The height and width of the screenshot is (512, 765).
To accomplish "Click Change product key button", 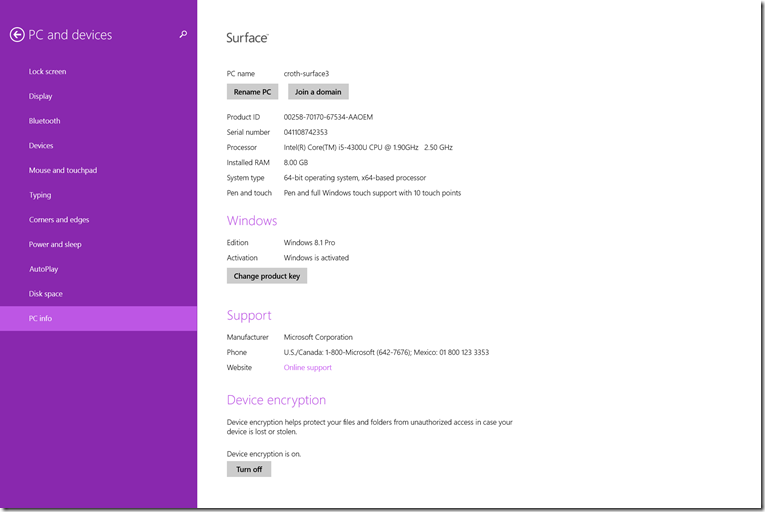I will tap(267, 276).
